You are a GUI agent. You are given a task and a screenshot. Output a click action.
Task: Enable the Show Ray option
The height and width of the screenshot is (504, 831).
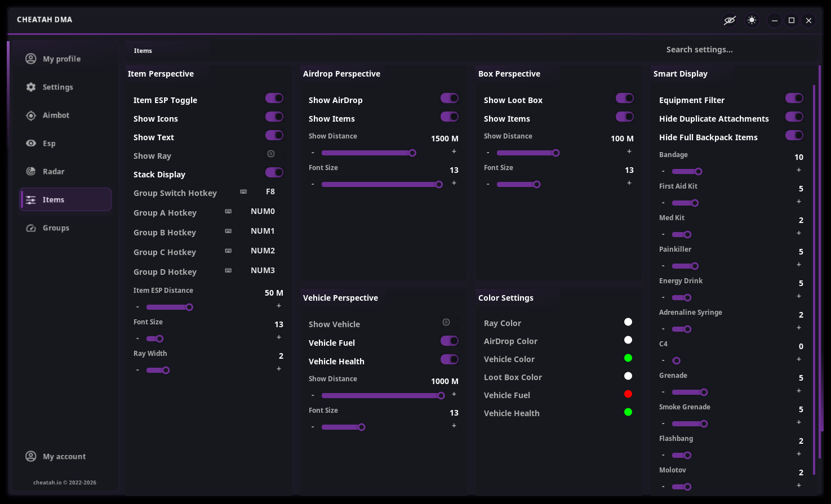(271, 154)
